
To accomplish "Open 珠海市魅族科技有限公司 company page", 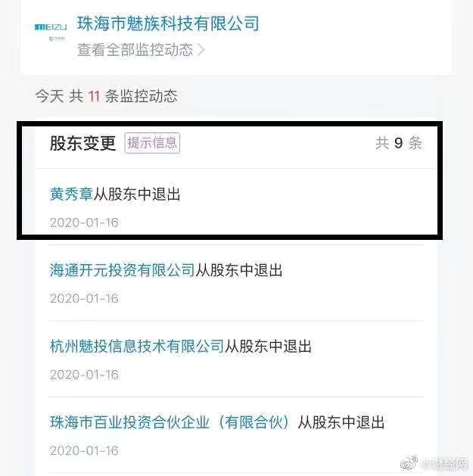I will click(168, 23).
